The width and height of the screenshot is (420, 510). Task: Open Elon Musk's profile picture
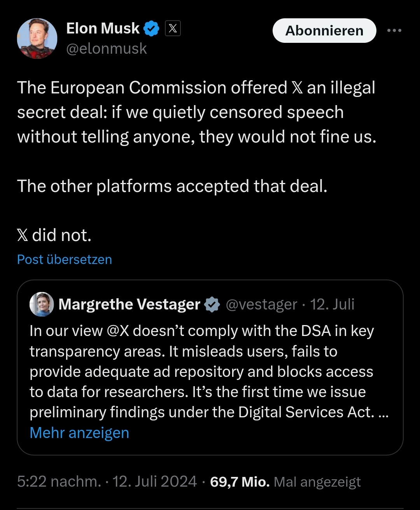(37, 39)
